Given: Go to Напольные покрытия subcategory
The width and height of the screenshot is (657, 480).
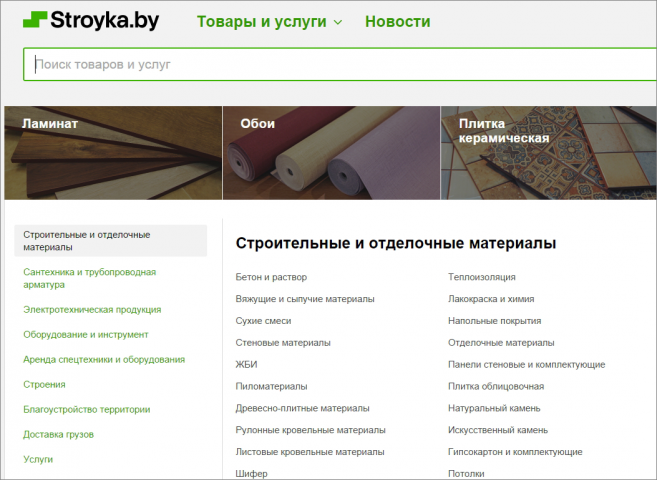Looking at the screenshot, I should pyautogui.click(x=495, y=321).
